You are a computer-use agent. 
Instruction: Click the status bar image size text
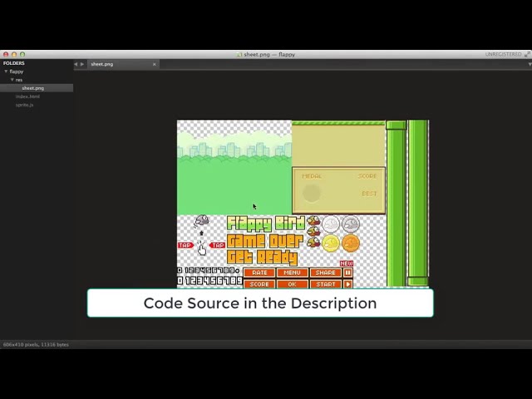(x=36, y=345)
